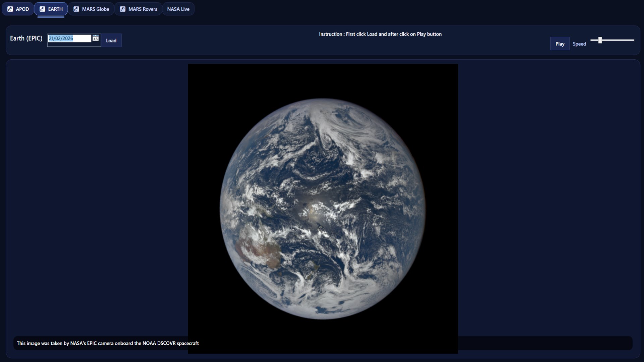Click the EPIC camera DSCOVR caption text
Screen dimensions: 644x362
coord(108,343)
